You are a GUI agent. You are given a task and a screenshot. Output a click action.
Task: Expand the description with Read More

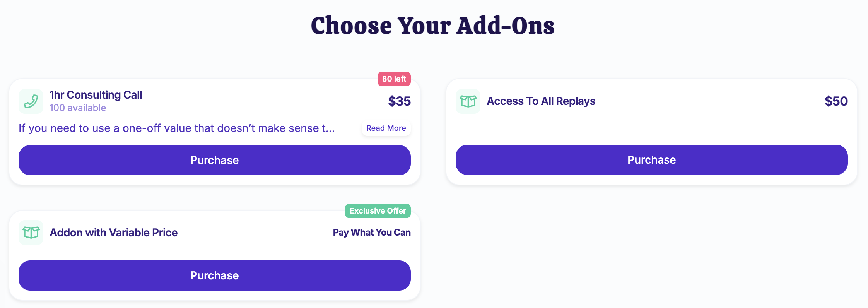click(386, 128)
